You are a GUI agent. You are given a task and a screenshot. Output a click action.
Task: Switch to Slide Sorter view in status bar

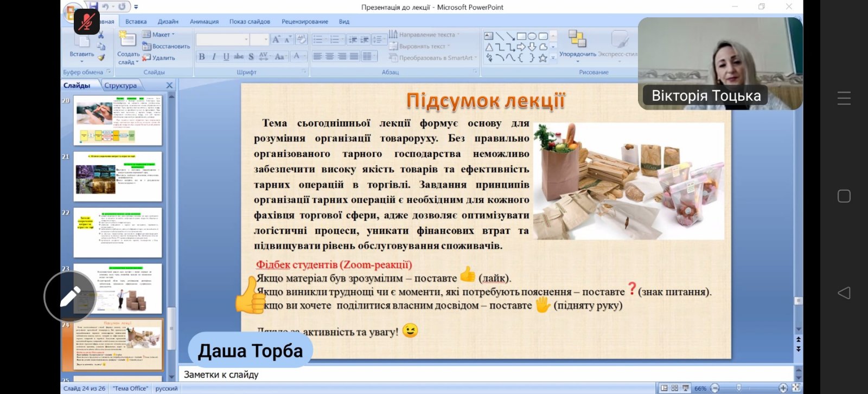coord(675,388)
